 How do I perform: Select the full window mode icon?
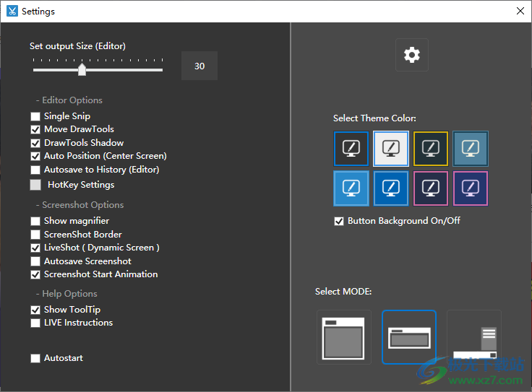tap(343, 337)
